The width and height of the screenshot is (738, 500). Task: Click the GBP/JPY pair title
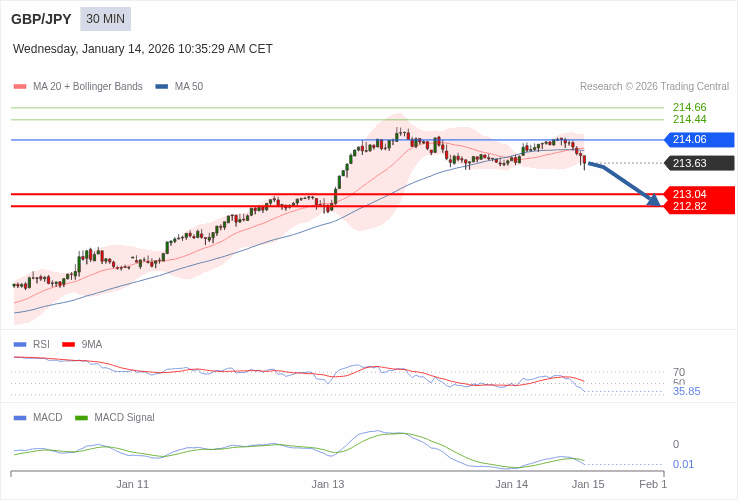[x=41, y=19]
